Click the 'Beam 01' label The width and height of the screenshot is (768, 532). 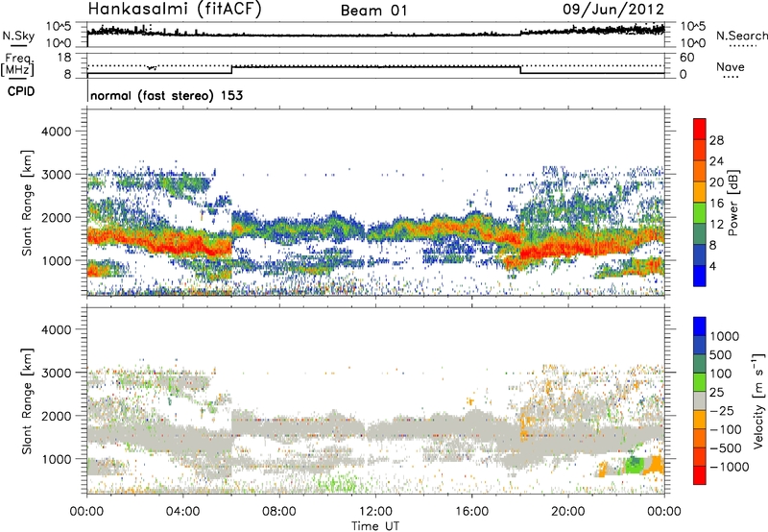coord(373,11)
